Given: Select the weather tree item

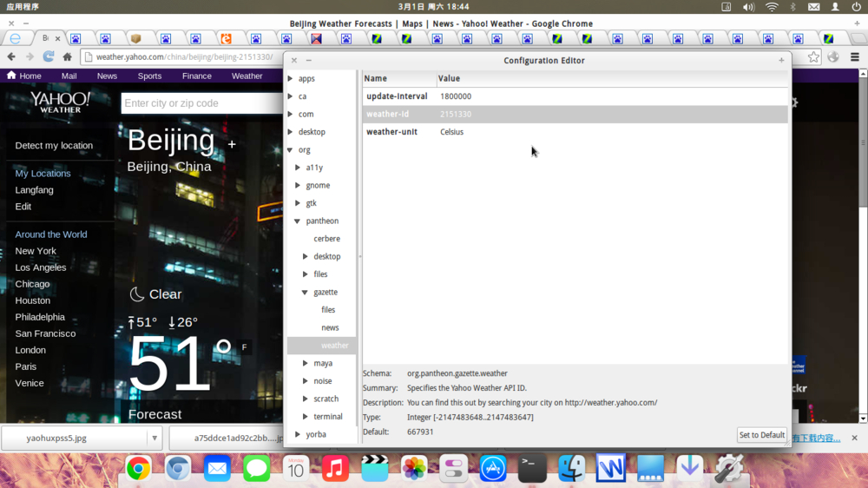Looking at the screenshot, I should coord(334,346).
